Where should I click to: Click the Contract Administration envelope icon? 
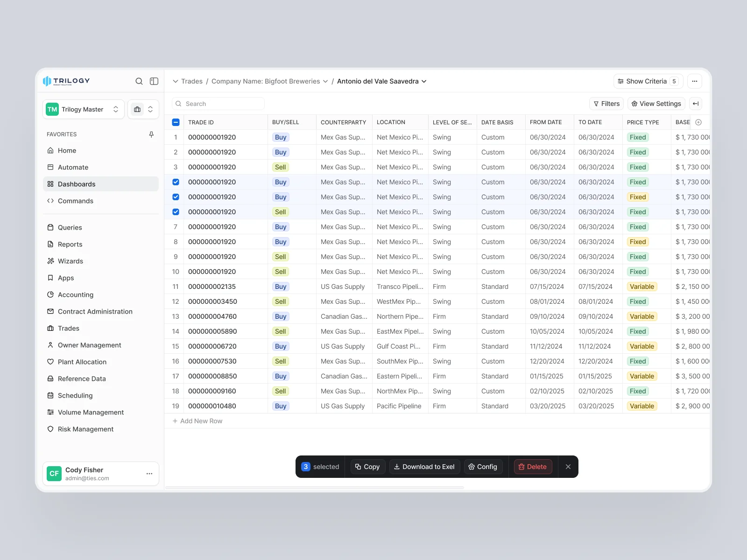50,311
